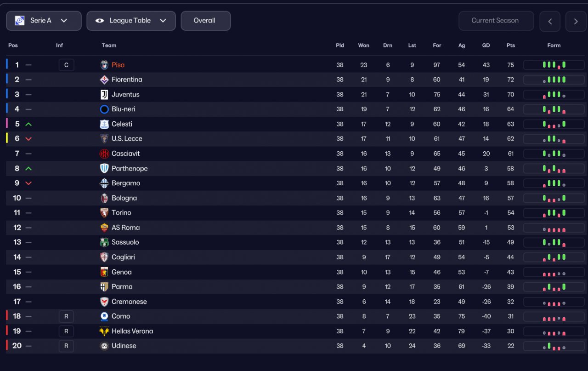Click the Fiorentina club crest

tap(104, 80)
